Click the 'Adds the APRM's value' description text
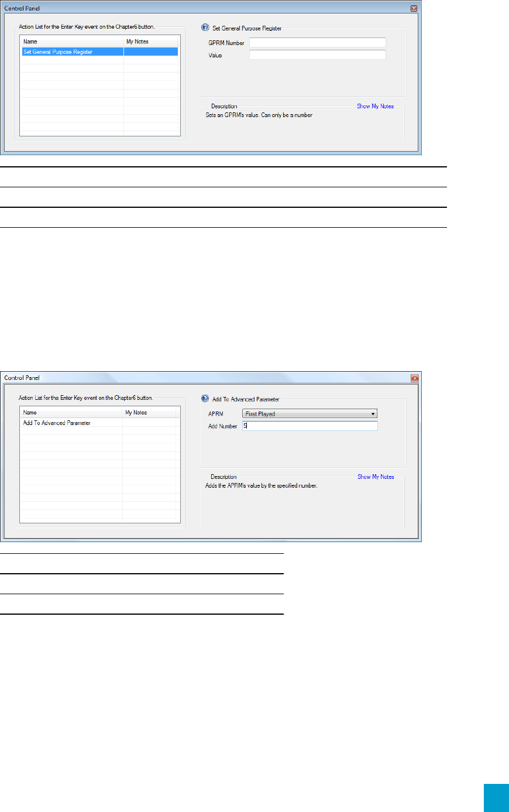 pyautogui.click(x=262, y=486)
